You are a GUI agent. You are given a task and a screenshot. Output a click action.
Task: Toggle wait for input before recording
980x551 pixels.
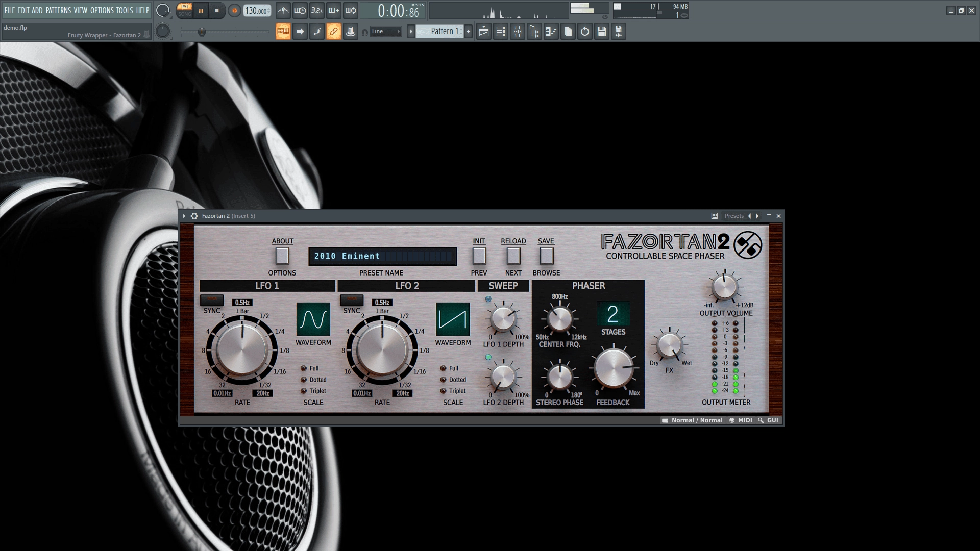(x=300, y=10)
